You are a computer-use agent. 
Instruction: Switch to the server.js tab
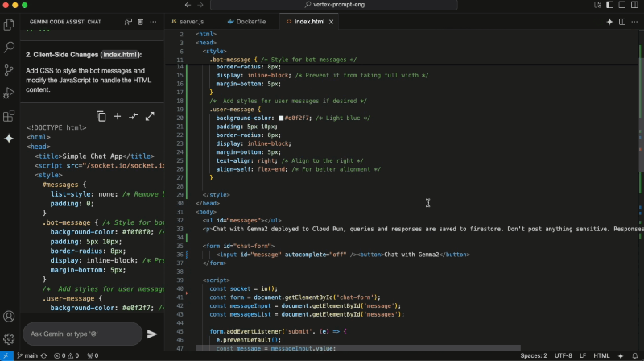tap(187, 21)
